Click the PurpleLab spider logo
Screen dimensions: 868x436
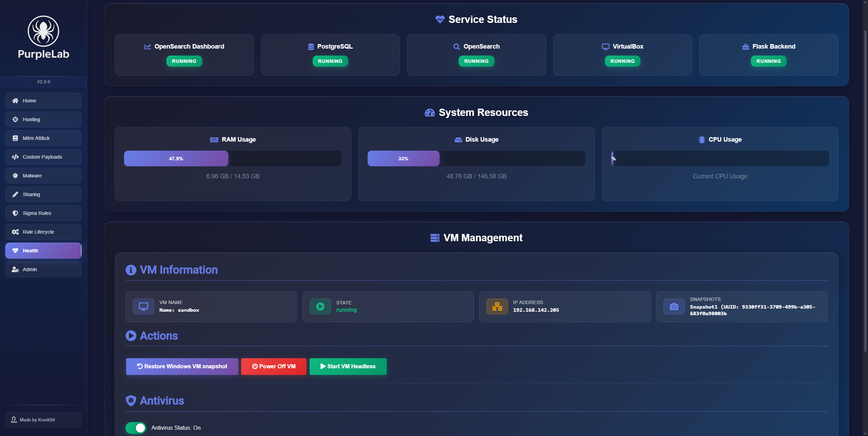tap(43, 31)
